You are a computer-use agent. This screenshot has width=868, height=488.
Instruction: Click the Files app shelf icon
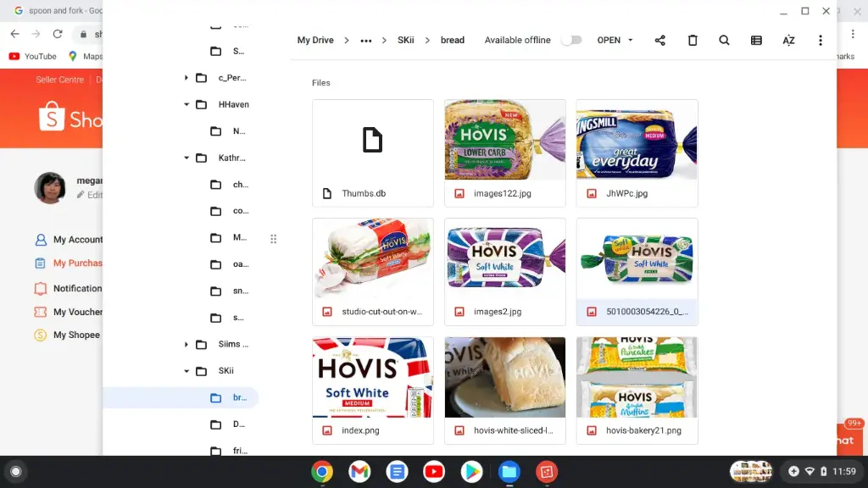pyautogui.click(x=509, y=472)
